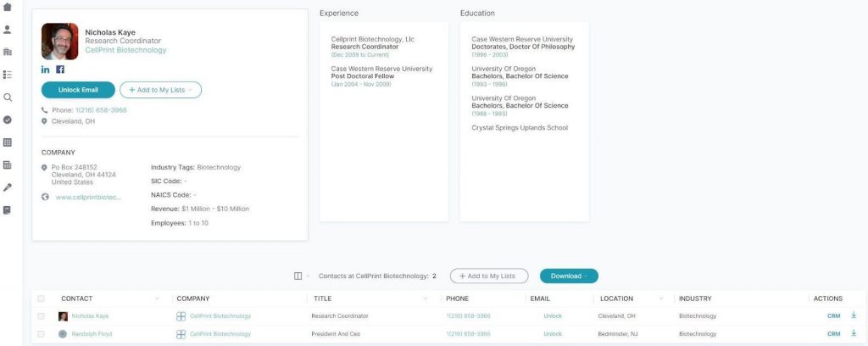Image resolution: width=868 pixels, height=346 pixels.
Task: Click the location pin next to Cleveland, OH
Action: tap(44, 121)
